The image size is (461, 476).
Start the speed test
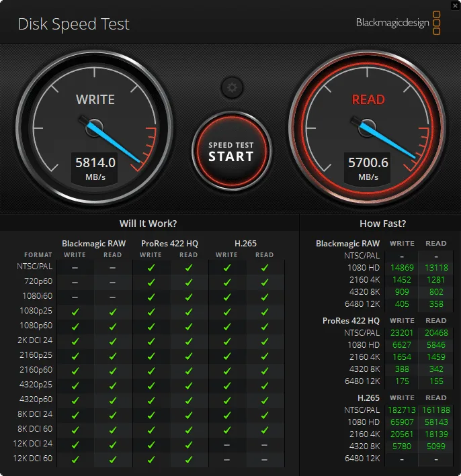coord(231,151)
